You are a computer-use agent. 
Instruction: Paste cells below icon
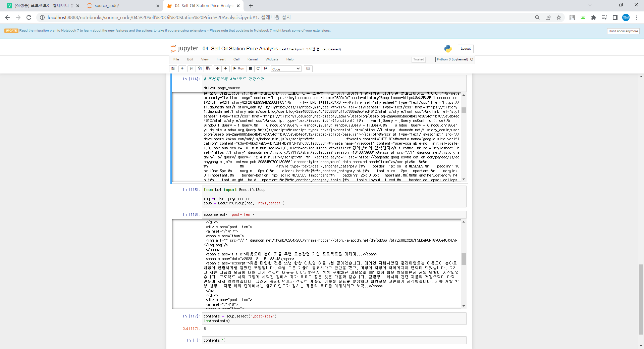click(208, 68)
